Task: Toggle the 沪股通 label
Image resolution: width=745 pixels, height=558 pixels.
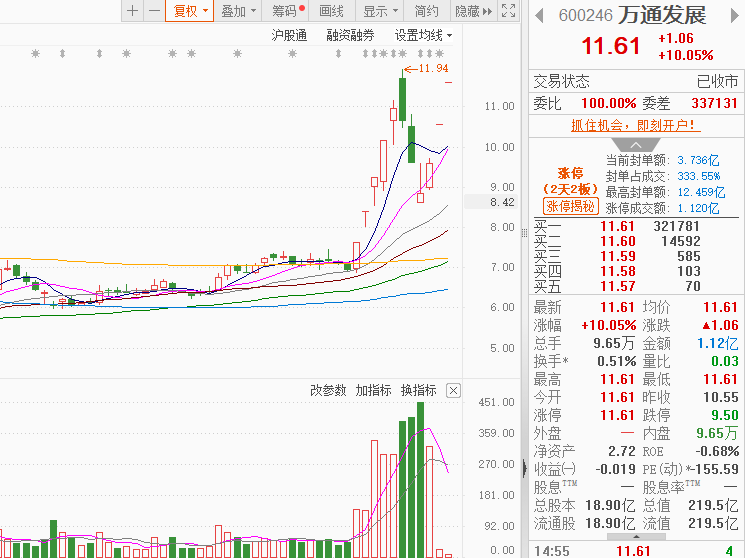Action: click(289, 35)
